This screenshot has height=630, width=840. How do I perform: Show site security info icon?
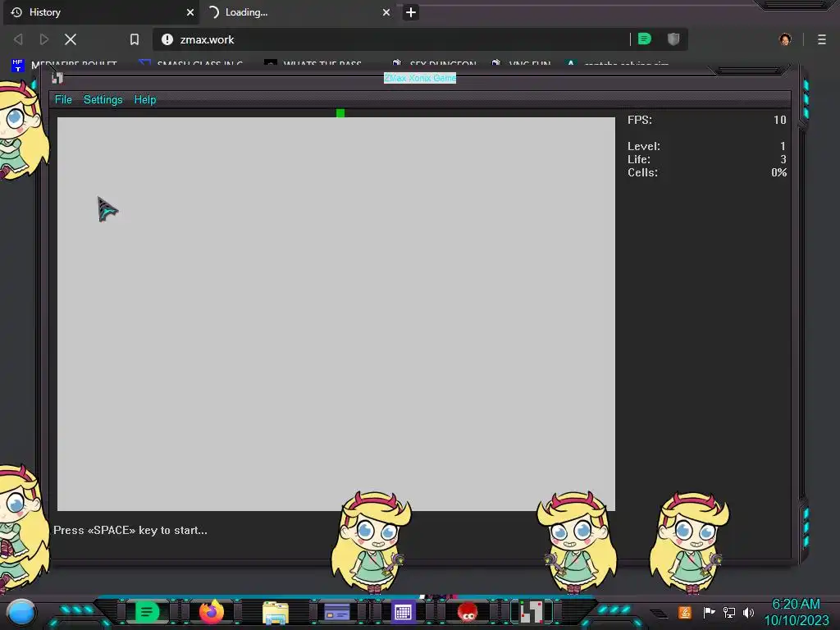point(167,39)
